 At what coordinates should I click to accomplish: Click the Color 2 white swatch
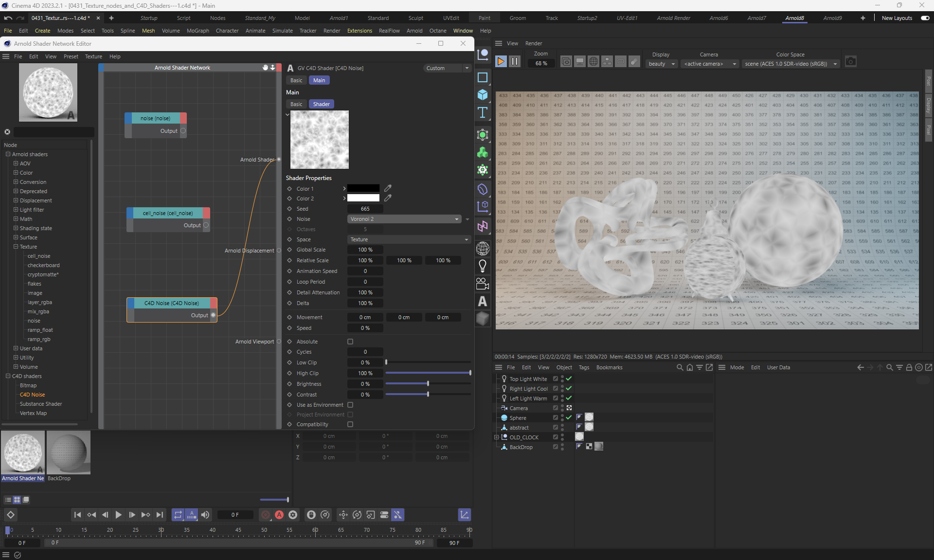pos(363,199)
